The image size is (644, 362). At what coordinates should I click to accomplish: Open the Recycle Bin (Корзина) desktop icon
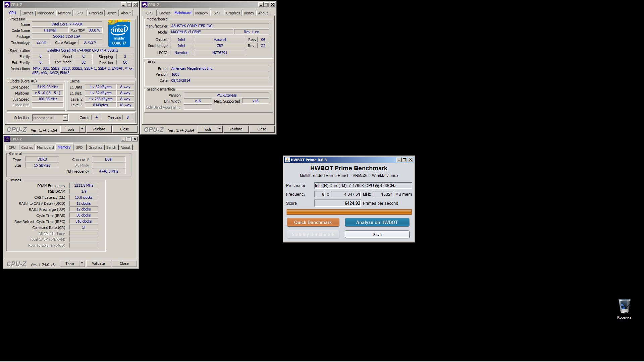point(624,309)
